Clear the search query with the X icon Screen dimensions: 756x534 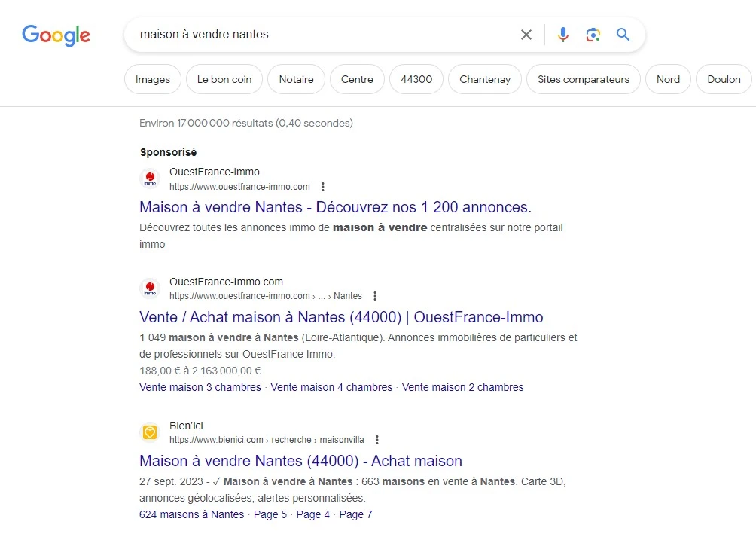526,35
